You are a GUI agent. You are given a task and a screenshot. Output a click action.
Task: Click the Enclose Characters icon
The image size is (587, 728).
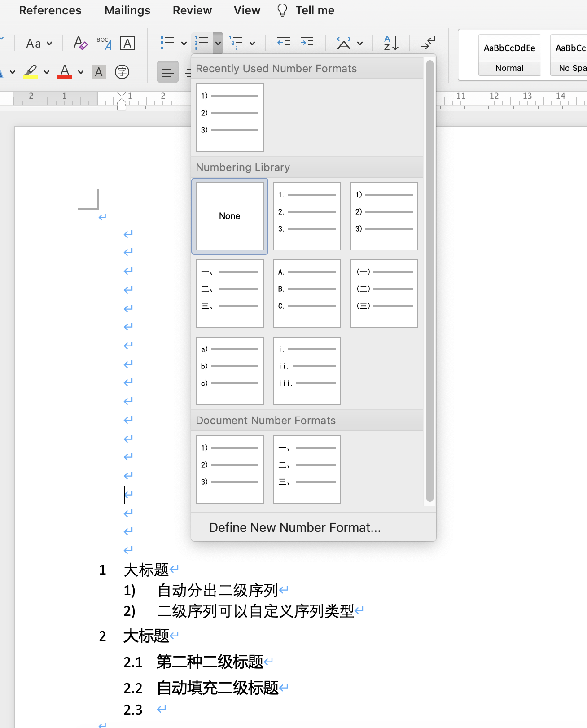[x=122, y=72]
